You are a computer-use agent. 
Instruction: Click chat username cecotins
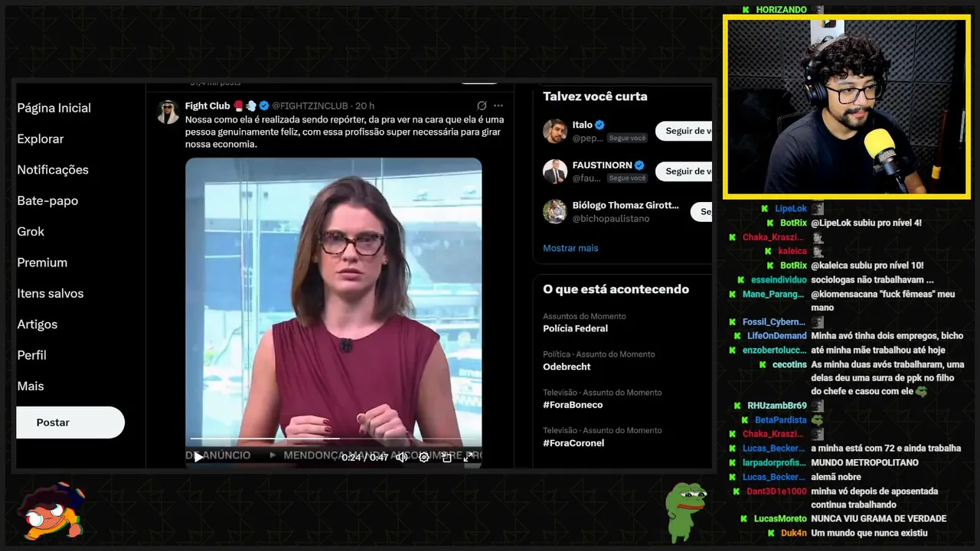tap(790, 365)
